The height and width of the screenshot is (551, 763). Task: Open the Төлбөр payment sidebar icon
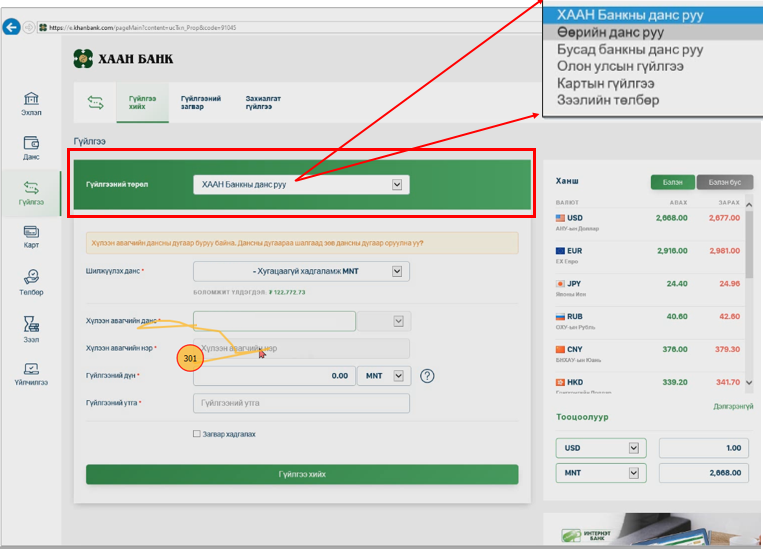click(31, 282)
